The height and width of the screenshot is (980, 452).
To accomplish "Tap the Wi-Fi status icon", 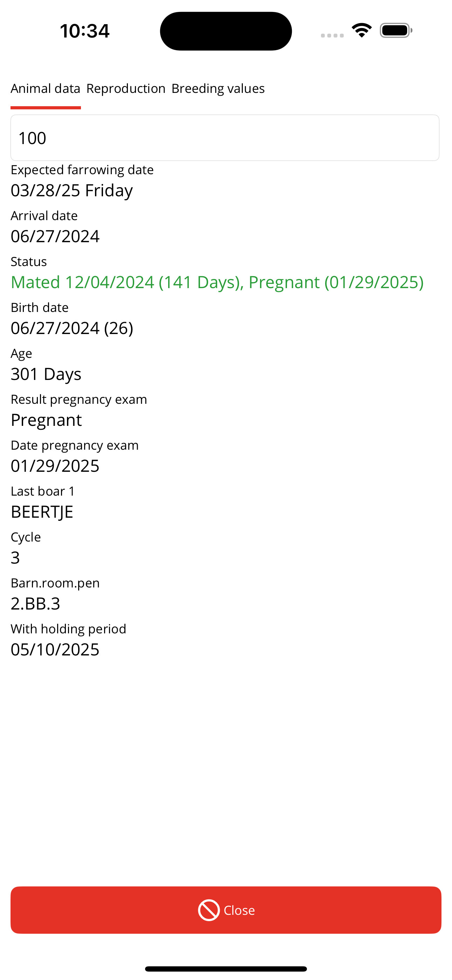I will pos(362,30).
